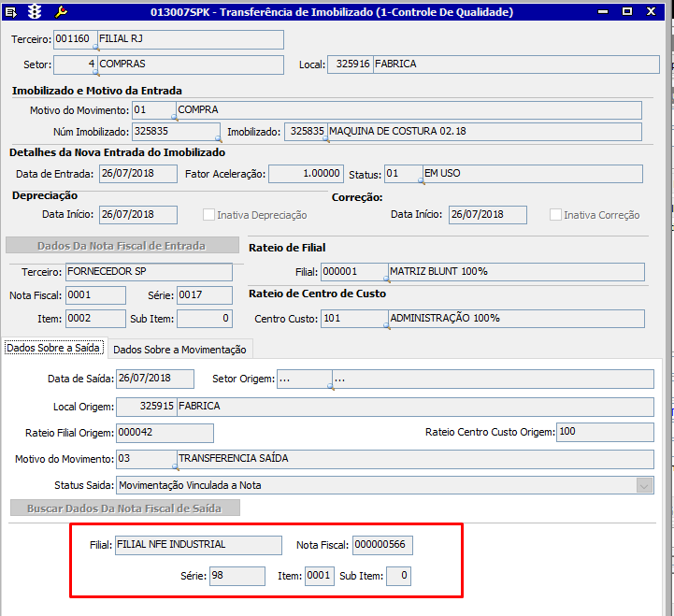Click the Fator Aceleração field
The height and width of the screenshot is (616, 674).
click(306, 174)
